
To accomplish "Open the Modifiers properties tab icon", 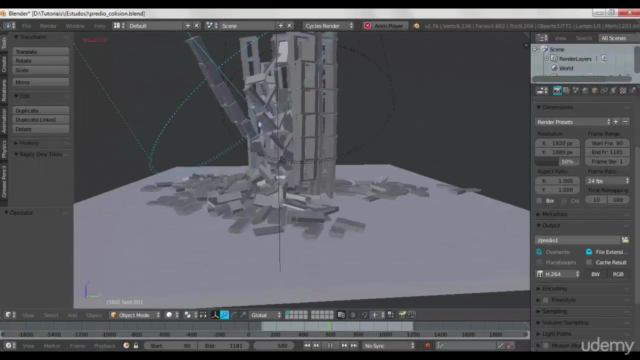I will (x=613, y=91).
